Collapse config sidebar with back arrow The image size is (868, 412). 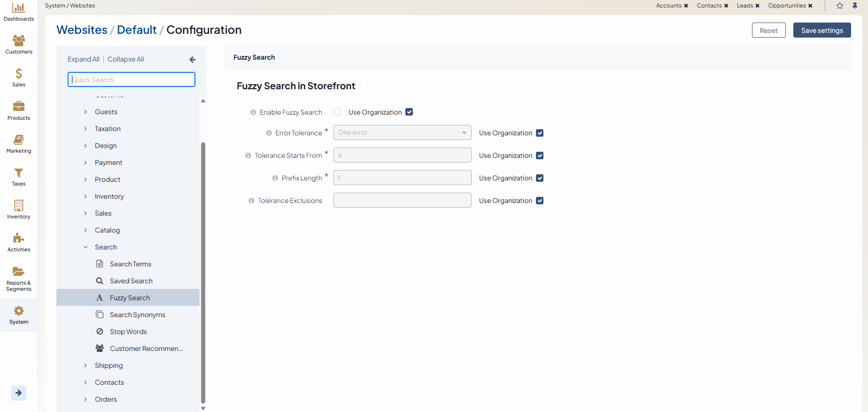point(192,60)
